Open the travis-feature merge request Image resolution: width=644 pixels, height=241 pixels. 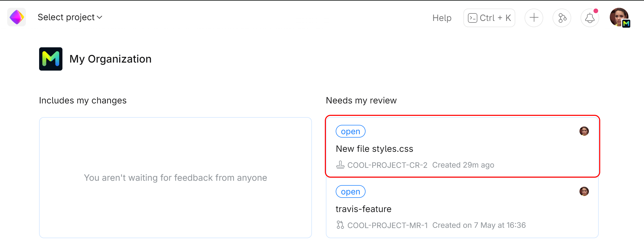click(x=363, y=209)
